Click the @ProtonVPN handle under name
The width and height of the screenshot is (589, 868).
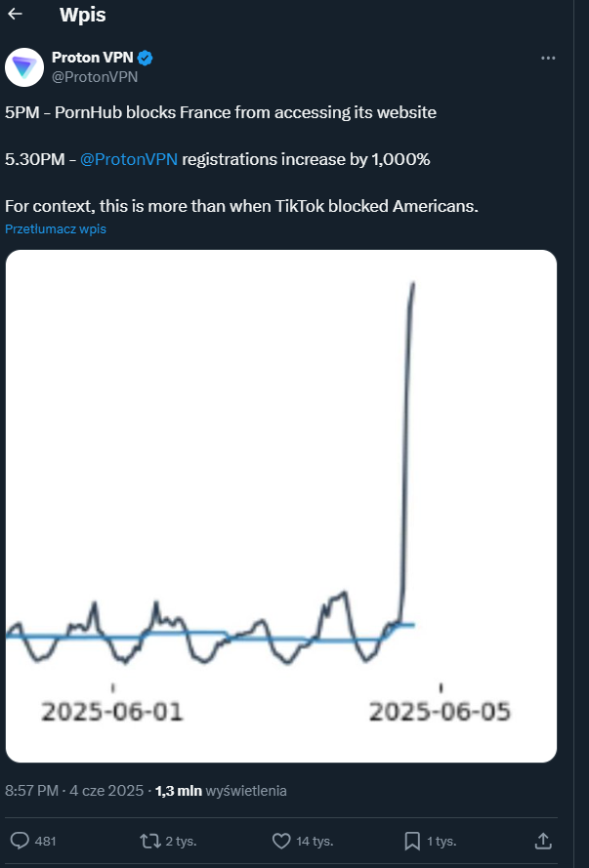click(x=95, y=77)
